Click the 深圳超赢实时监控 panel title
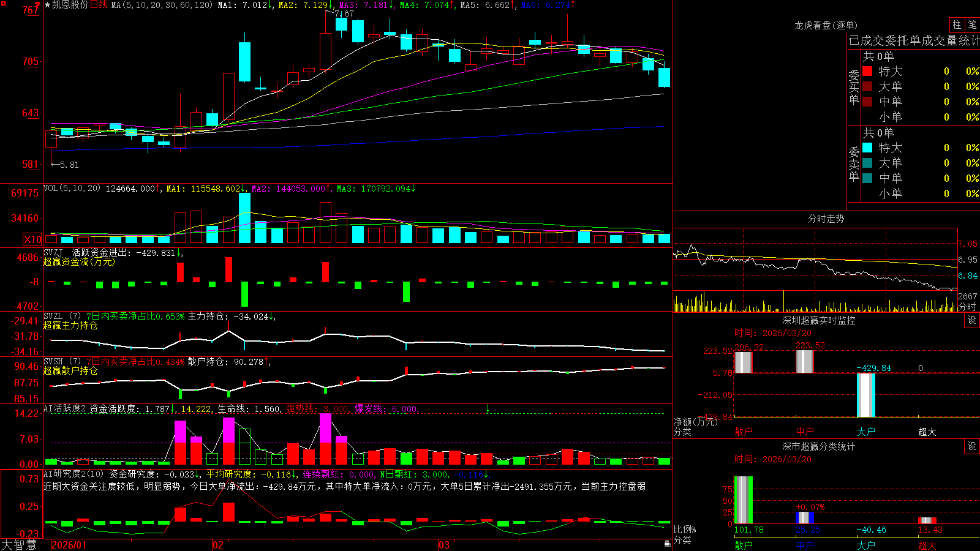This screenshot has height=551, width=980. pyautogui.click(x=818, y=320)
